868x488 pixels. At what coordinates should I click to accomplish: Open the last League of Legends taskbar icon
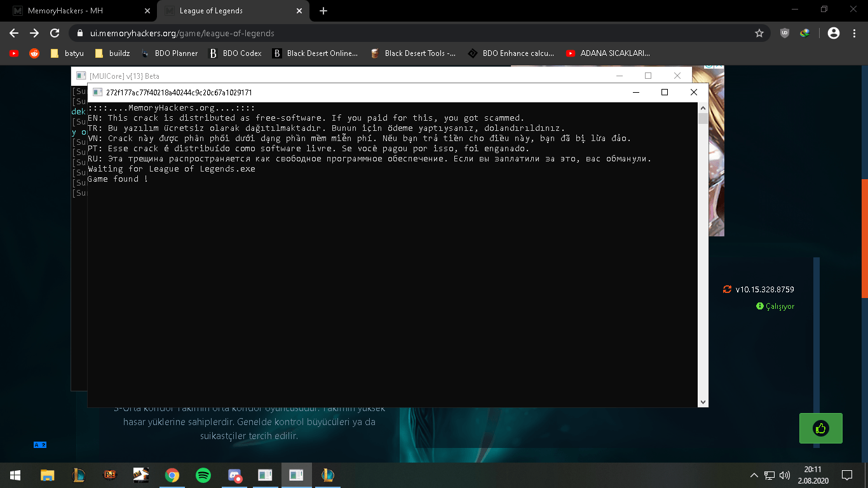[328, 475]
